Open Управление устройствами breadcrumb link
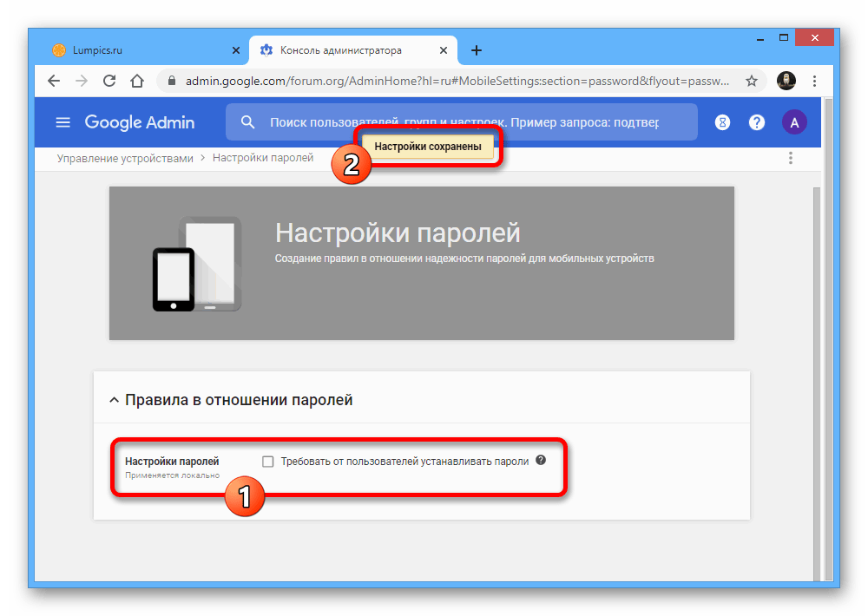868x616 pixels. (x=125, y=158)
